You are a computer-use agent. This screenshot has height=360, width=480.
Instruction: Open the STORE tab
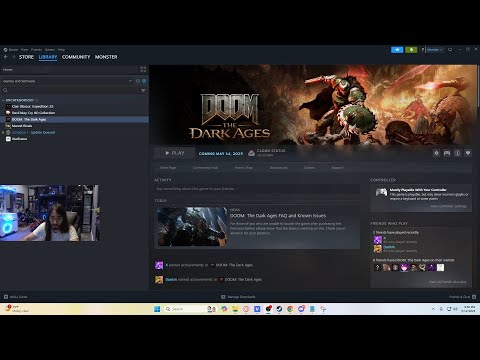[x=26, y=57]
